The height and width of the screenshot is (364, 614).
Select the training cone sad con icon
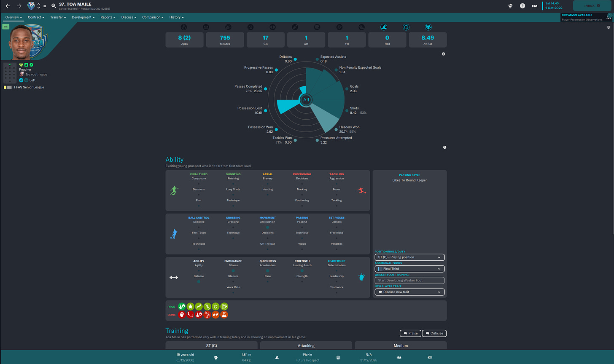click(199, 314)
